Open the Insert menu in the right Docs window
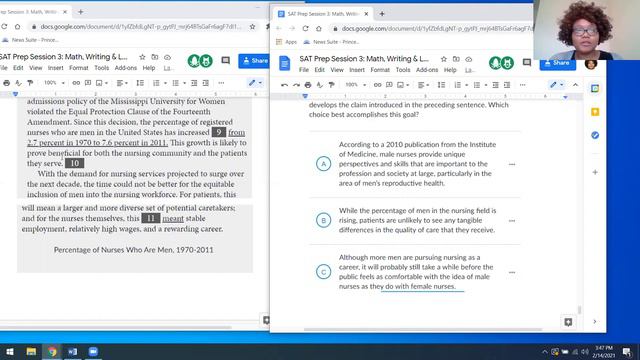The height and width of the screenshot is (360, 640). point(357,70)
